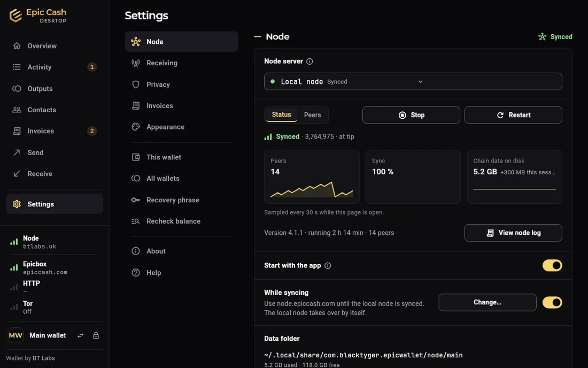Click the Outputs coins icon
Viewport: 588px width, 368px height.
[x=17, y=89]
